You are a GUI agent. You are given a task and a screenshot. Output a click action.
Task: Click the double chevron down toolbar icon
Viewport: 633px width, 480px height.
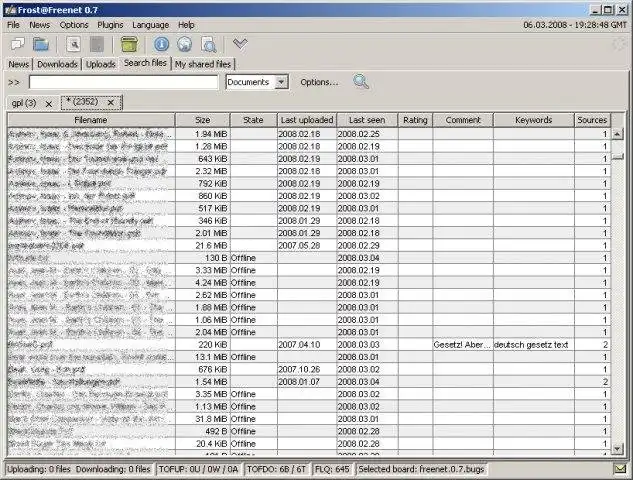240,43
